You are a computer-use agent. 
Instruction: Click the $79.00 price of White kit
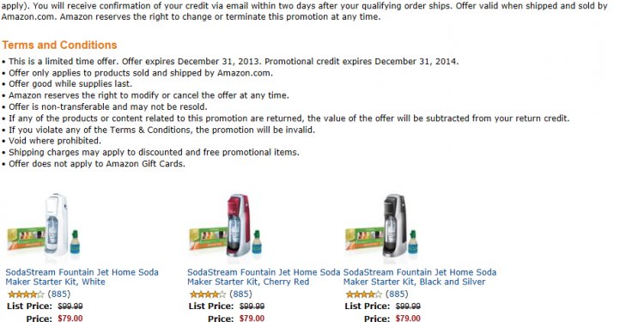pos(70,319)
